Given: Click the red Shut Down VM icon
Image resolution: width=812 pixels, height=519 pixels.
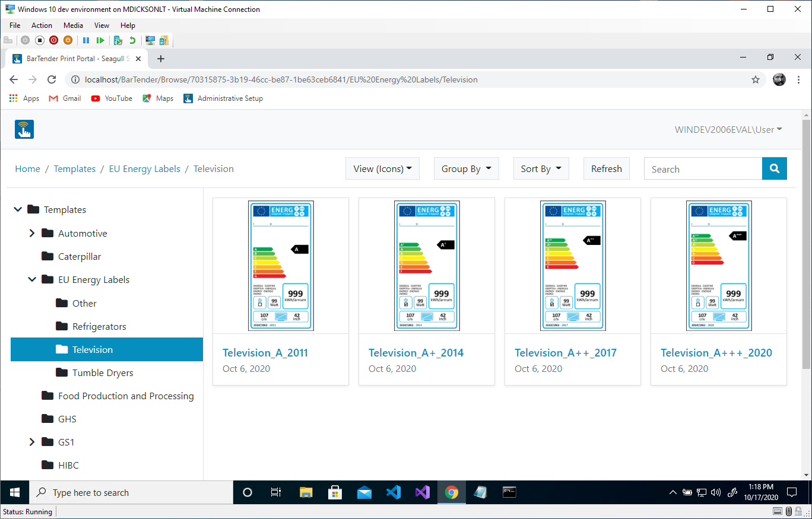Looking at the screenshot, I should pos(53,40).
